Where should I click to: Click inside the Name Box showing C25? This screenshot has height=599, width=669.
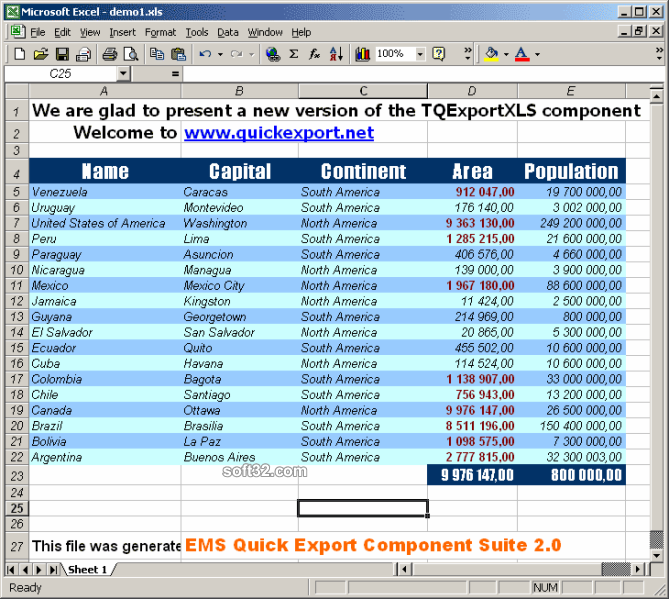point(61,74)
